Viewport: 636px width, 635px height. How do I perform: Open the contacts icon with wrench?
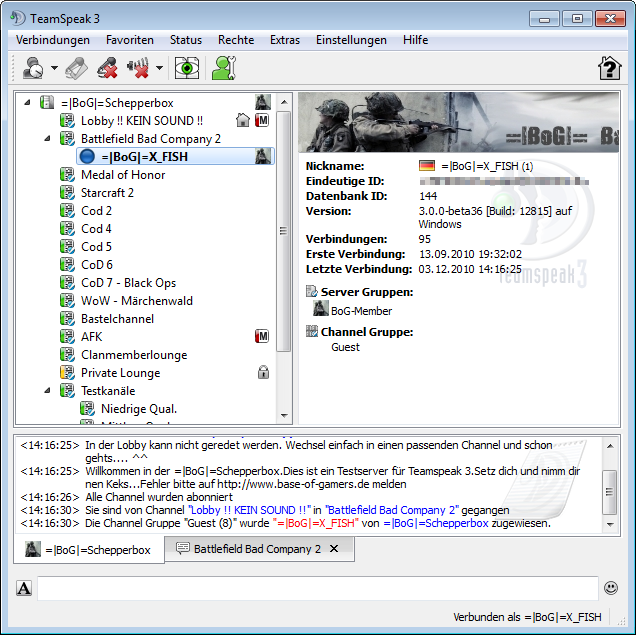[223, 68]
